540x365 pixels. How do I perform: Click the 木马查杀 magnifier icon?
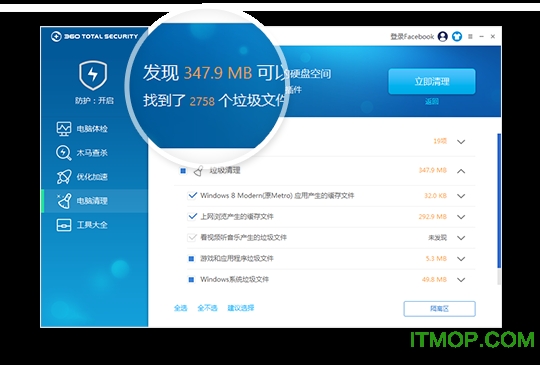tap(64, 153)
